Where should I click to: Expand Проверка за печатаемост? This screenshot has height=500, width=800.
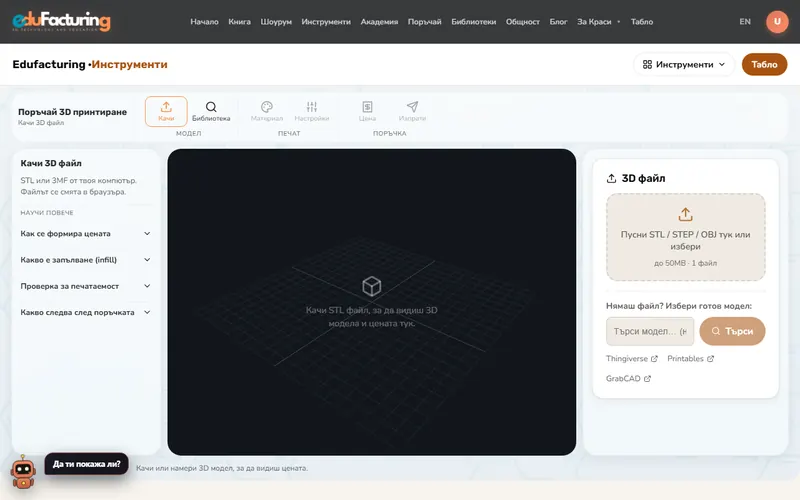pyautogui.click(x=86, y=286)
